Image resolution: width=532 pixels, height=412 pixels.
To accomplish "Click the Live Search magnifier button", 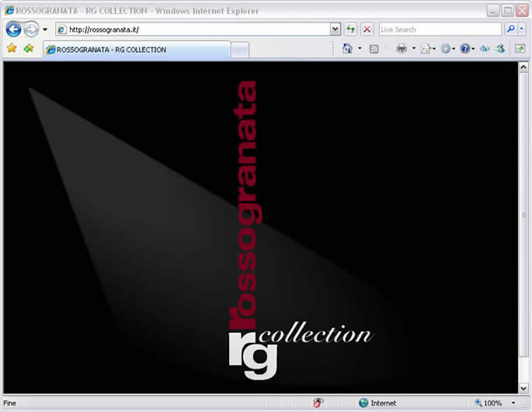I will click(510, 29).
